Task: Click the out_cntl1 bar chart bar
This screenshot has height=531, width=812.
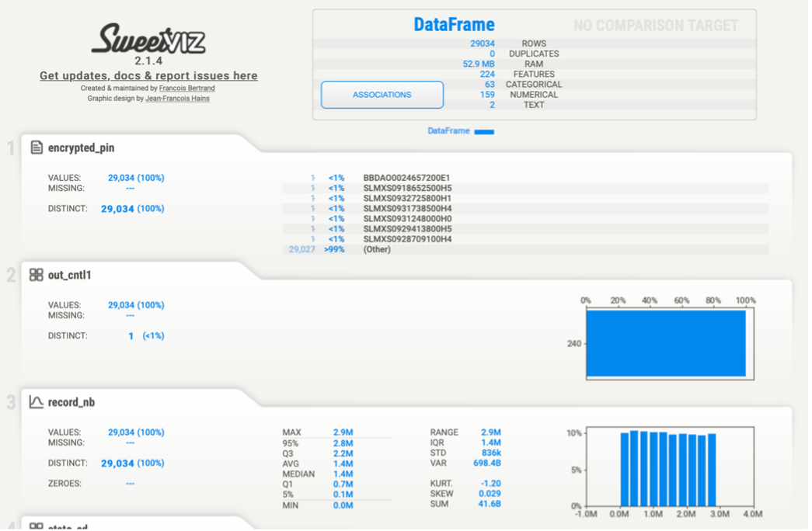Action: (x=666, y=343)
